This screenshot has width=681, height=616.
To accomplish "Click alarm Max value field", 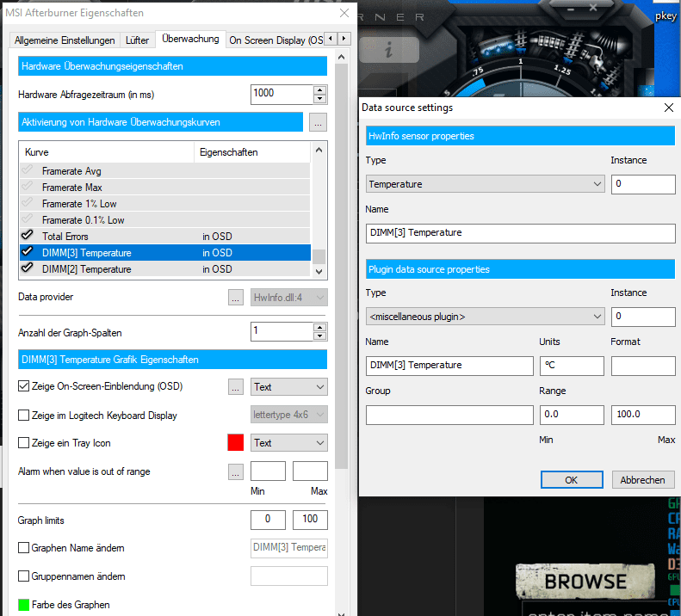I will pyautogui.click(x=310, y=471).
